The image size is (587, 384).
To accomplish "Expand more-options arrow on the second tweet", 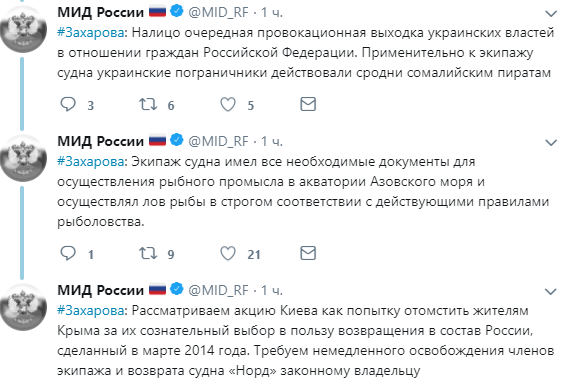I will tap(551, 143).
